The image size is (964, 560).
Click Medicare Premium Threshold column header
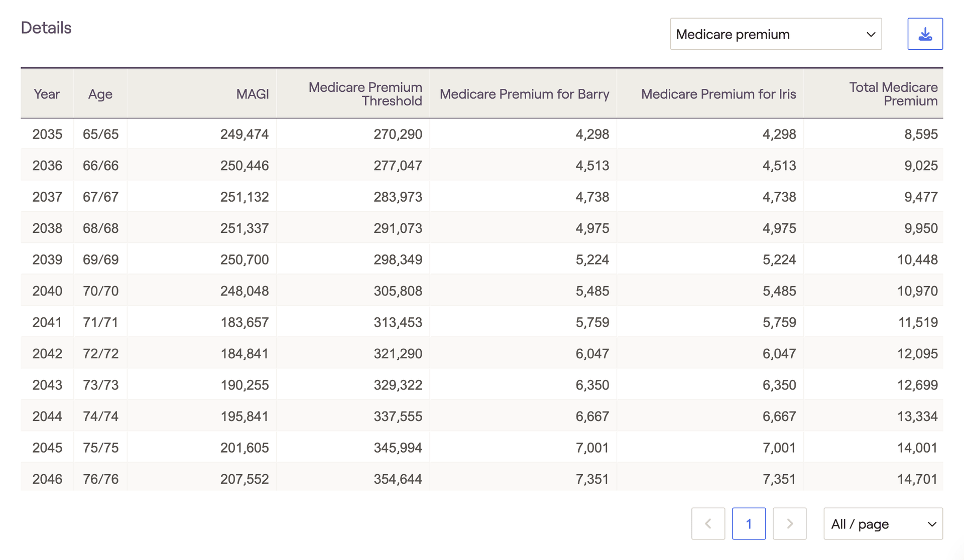click(366, 94)
